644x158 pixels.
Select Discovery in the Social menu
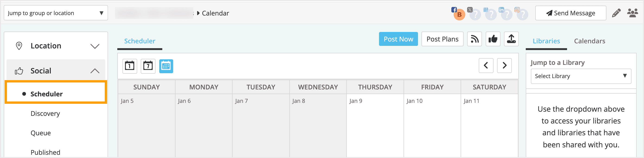(45, 113)
